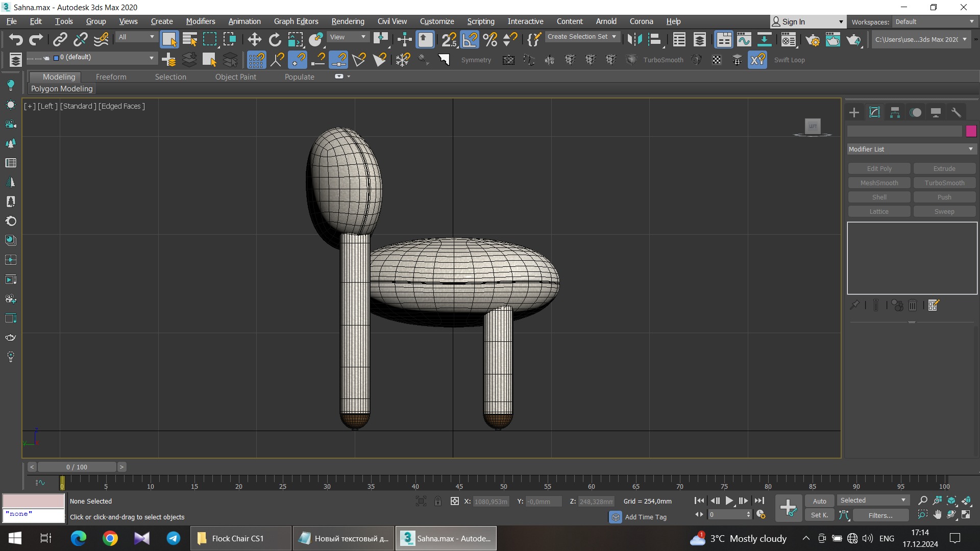Click the time slider 0 / 100
This screenshot has width=980, height=551.
(77, 467)
